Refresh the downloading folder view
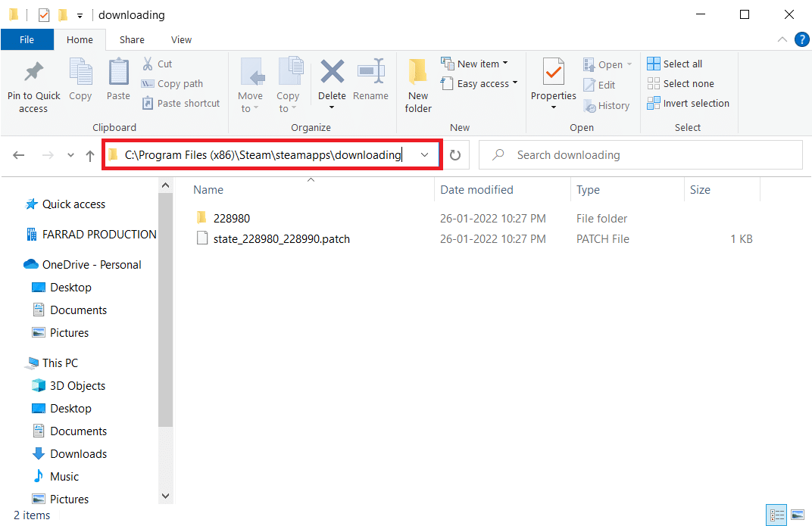Viewport: 812px width, 526px height. pos(455,155)
